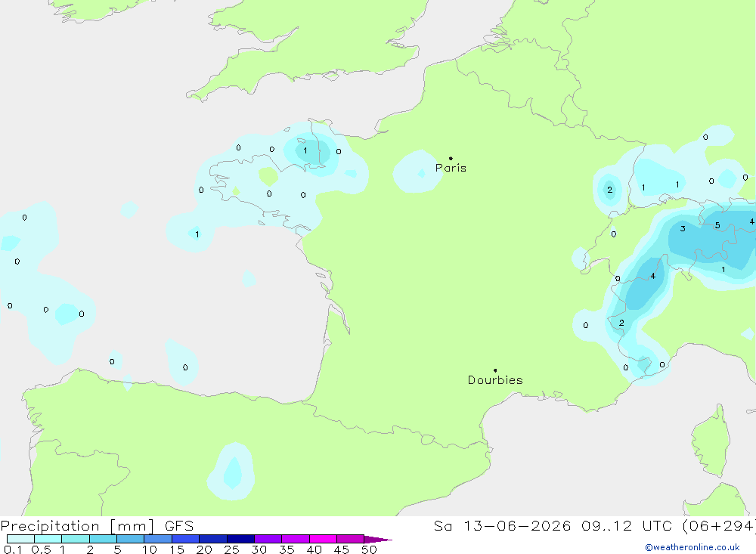Viewport: 756px width, 554px height.
Task: Select the 20–25 mm dark blue swatch
Action: point(213,539)
